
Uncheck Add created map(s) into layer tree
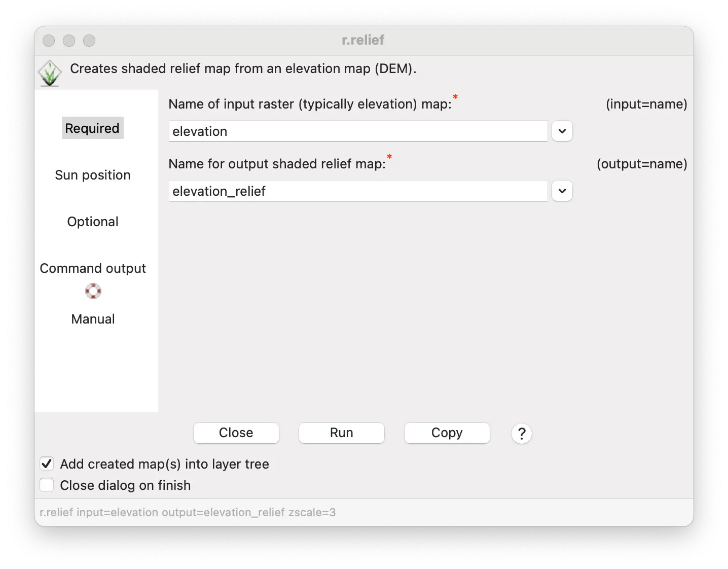[x=47, y=464]
